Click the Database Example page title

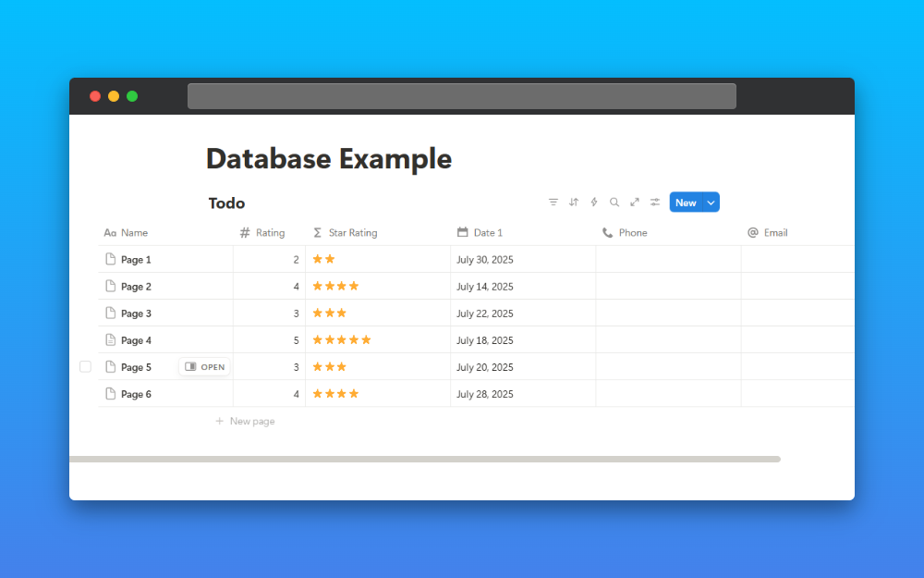tap(329, 159)
